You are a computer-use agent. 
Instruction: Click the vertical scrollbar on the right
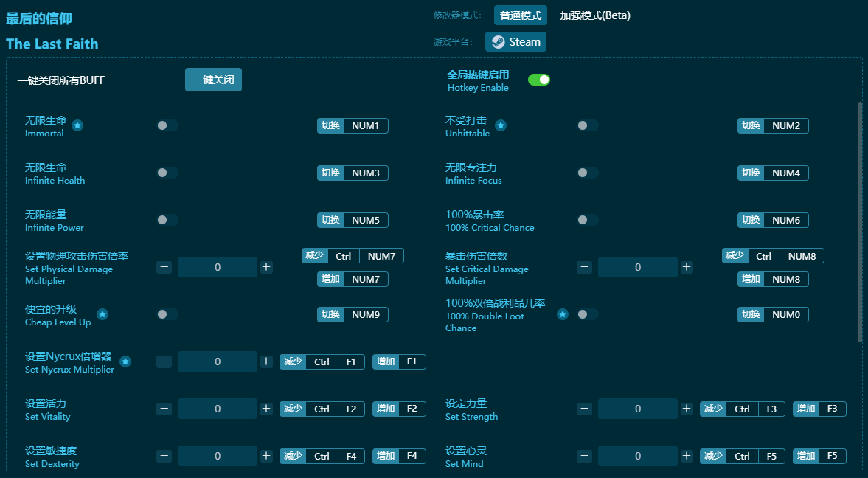coord(859,221)
